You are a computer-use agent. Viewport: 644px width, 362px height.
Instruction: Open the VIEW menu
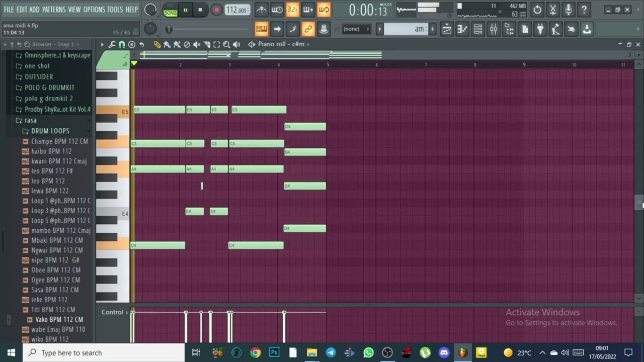coord(74,10)
